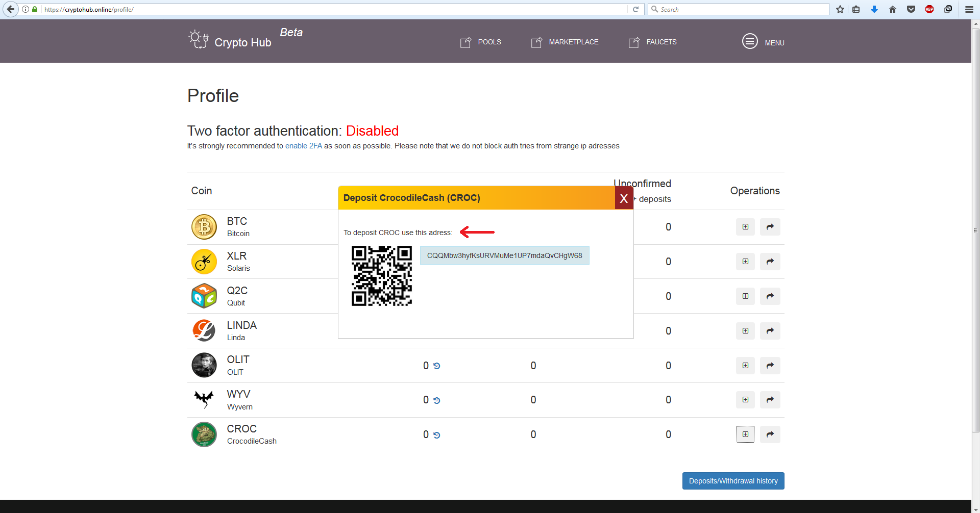Refresh the WYV balance

point(436,401)
